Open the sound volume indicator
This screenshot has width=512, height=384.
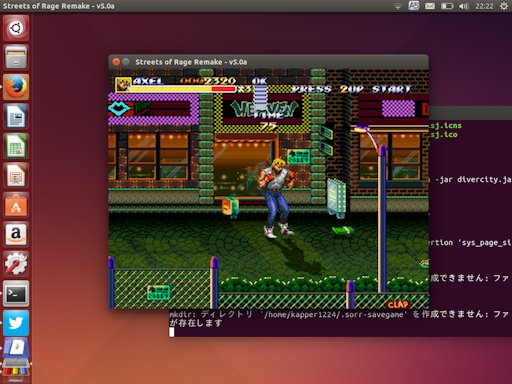[463, 6]
